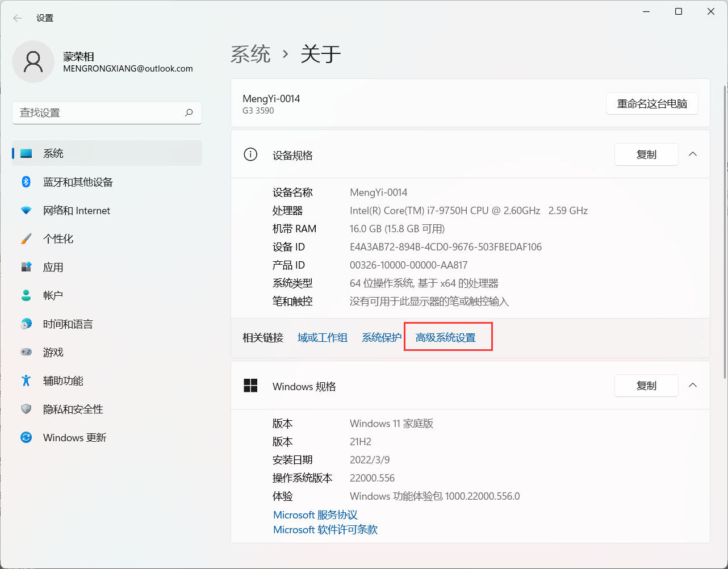
Task: Click the info icon beside 设备规格
Action: [250, 154]
